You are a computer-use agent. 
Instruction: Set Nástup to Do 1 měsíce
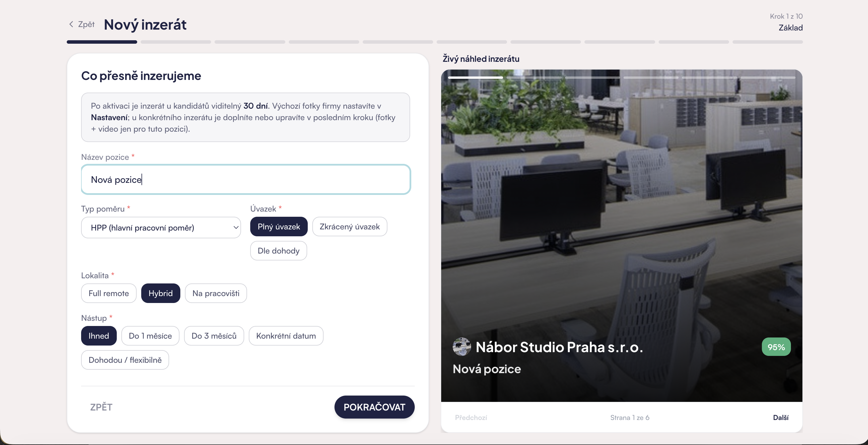click(x=150, y=336)
